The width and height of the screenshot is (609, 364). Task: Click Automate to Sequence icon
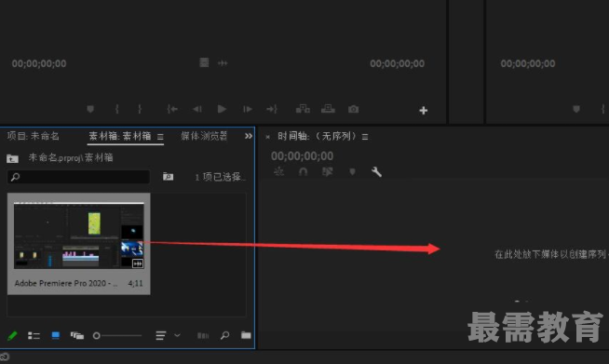tap(203, 336)
